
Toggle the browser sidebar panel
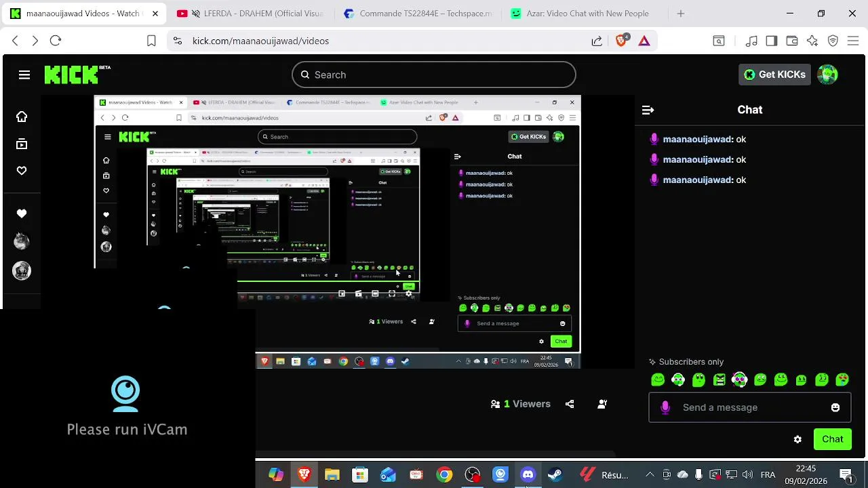(x=772, y=41)
